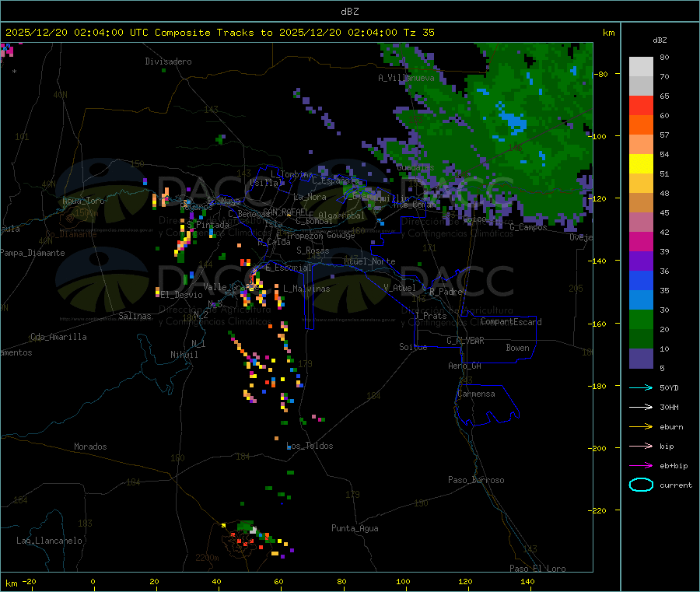Click the 'El_Desvio' map label
The height and width of the screenshot is (592, 700).
[x=182, y=295]
